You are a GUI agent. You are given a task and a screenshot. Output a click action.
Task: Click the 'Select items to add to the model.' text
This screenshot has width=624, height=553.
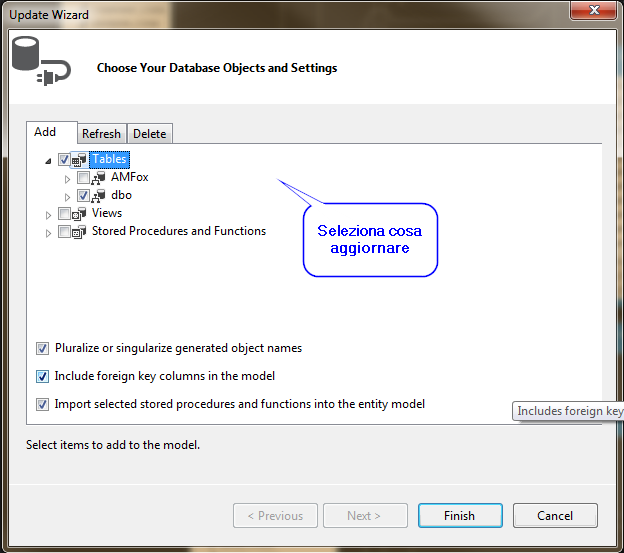point(113,445)
